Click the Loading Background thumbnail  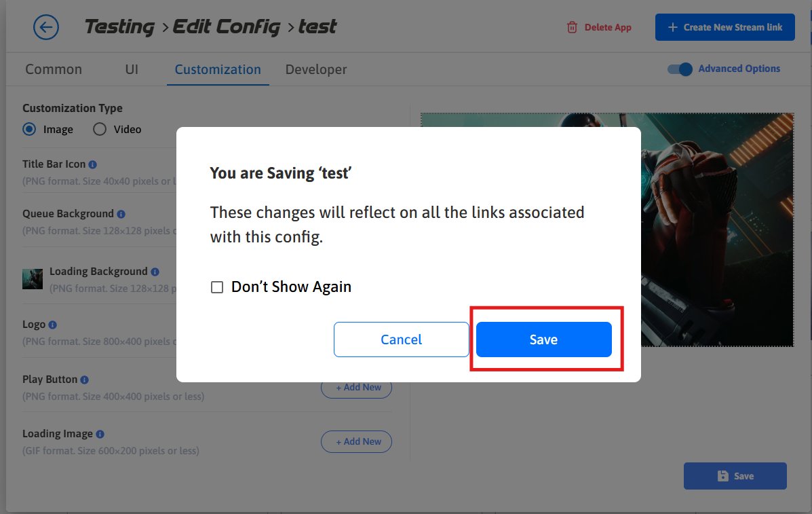(x=33, y=278)
